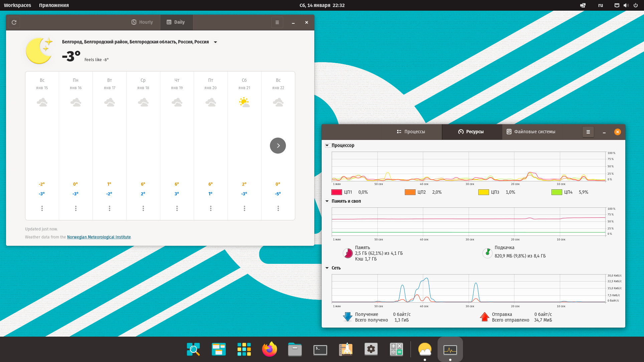This screenshot has width=644, height=362.
Task: Collapse the Процессор section
Action: click(x=327, y=146)
